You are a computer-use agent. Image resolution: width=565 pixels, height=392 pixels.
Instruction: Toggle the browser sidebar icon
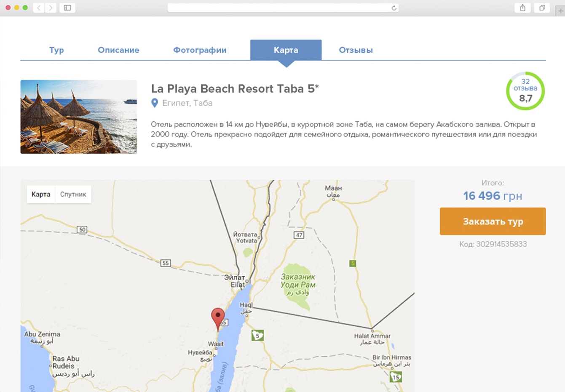[67, 8]
